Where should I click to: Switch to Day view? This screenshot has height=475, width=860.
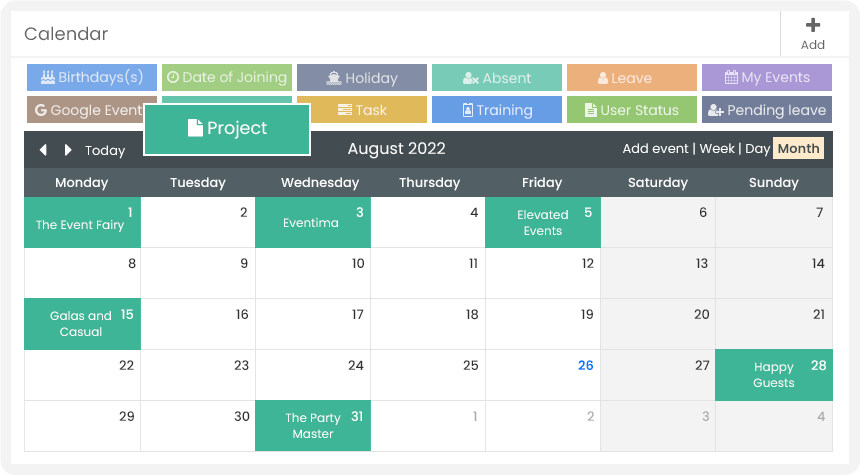[x=757, y=149]
